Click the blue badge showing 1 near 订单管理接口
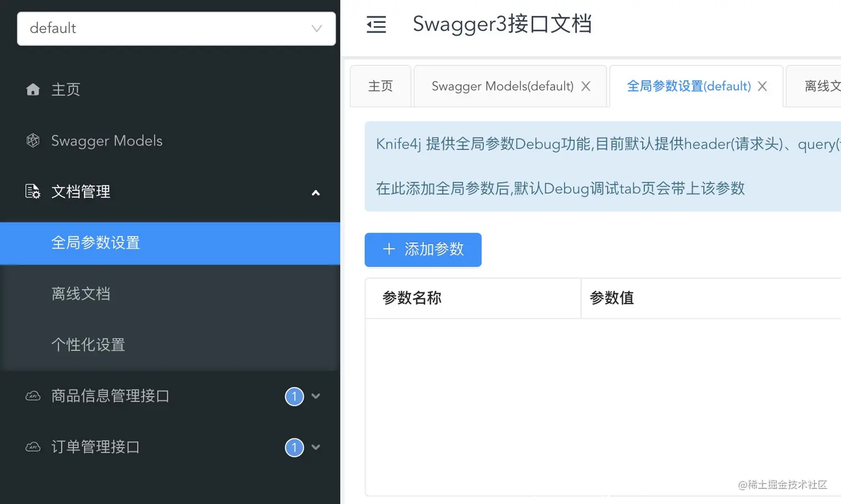This screenshot has width=841, height=504. 294,447
